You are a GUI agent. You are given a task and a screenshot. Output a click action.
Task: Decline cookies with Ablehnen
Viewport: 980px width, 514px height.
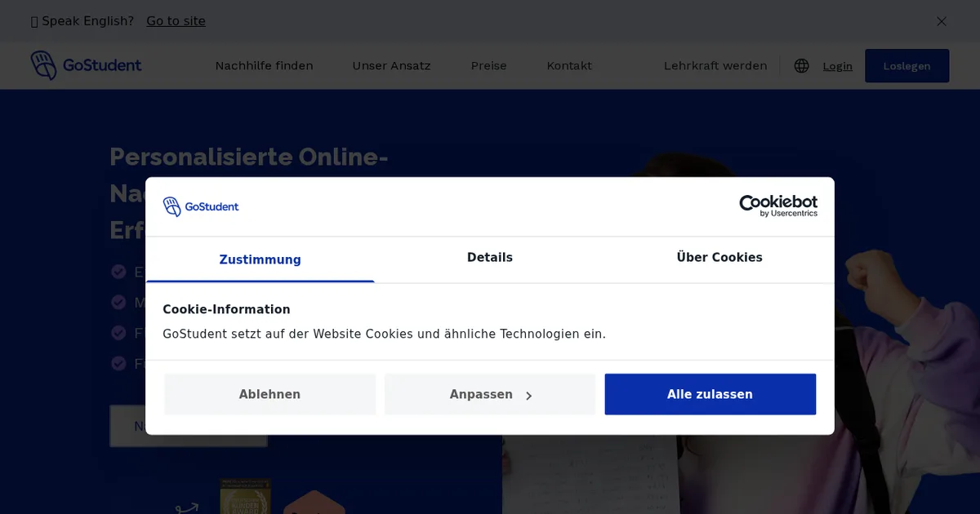pos(269,394)
